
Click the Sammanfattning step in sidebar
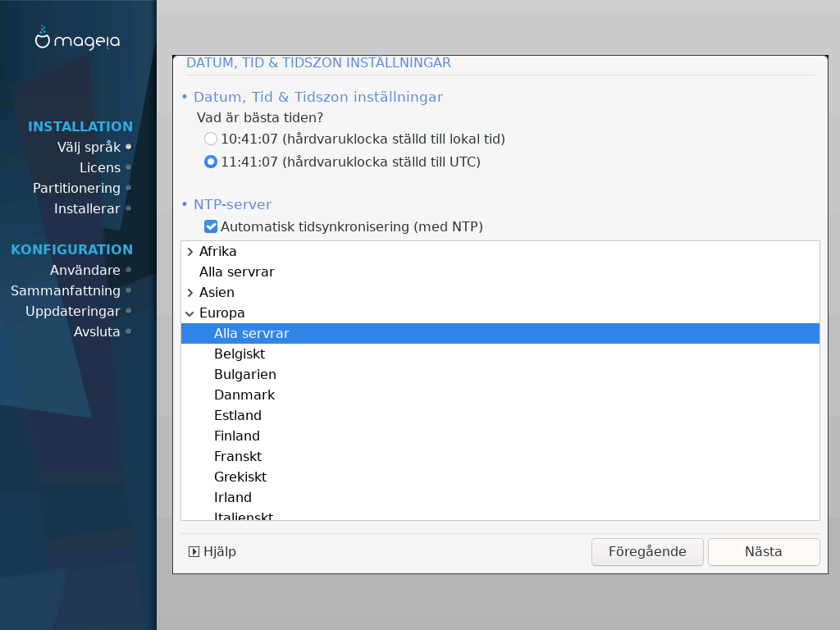[x=66, y=291]
